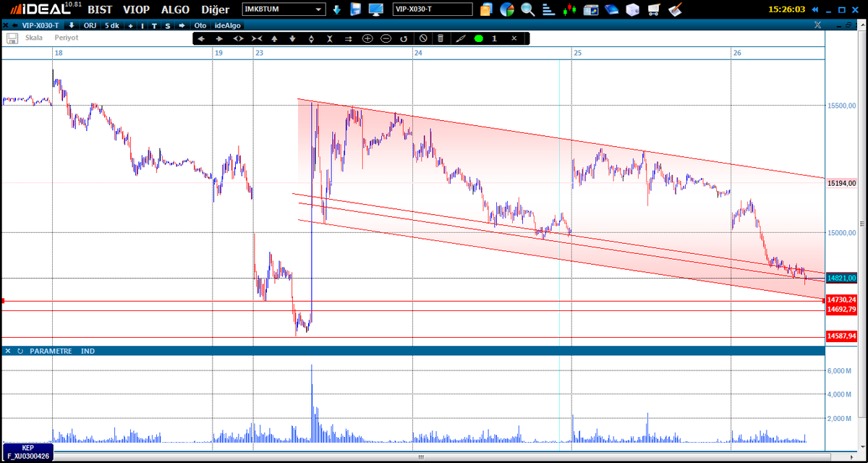Screen dimensions: 868x463
Task: Toggle the I button in chart header
Action: [x=142, y=26]
